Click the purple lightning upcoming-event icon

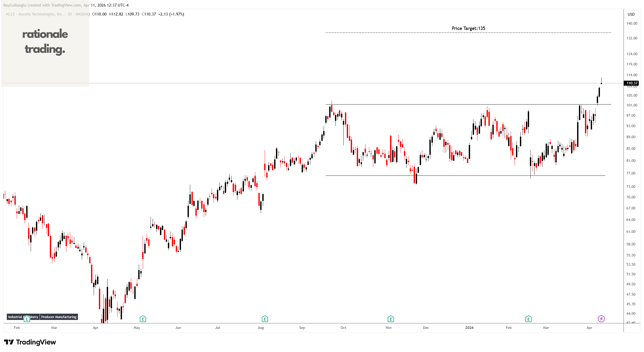[601, 319]
